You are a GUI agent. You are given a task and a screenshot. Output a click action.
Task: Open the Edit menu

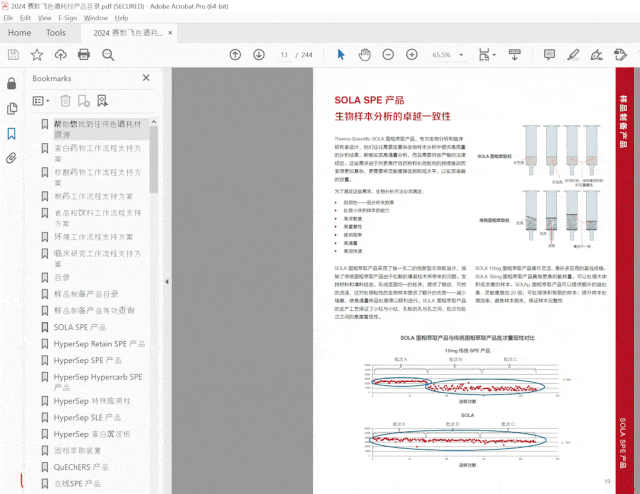pyautogui.click(x=25, y=18)
